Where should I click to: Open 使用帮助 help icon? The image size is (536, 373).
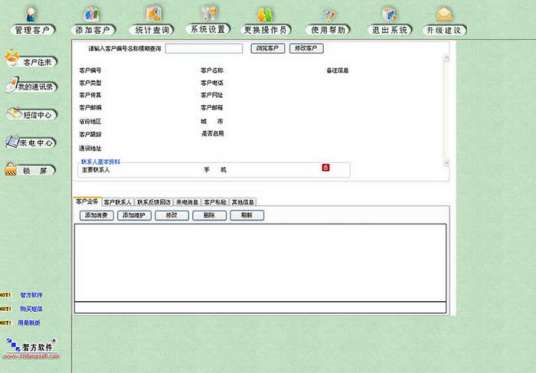(x=328, y=21)
